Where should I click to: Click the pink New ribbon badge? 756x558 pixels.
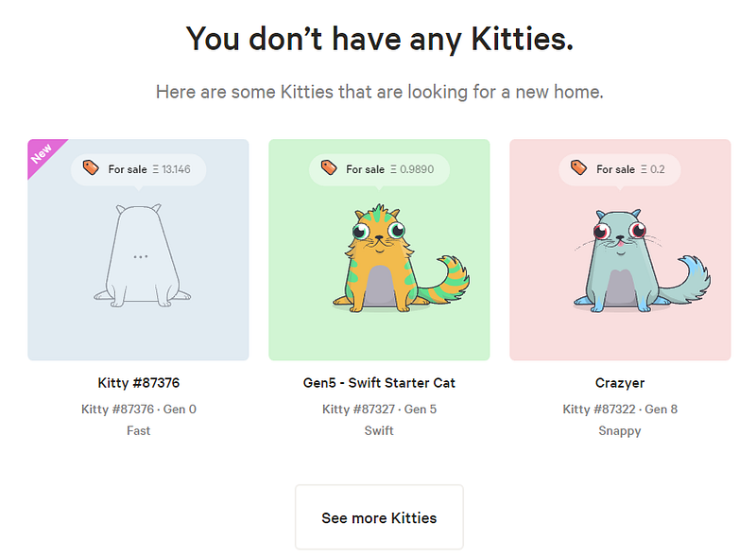click(x=43, y=153)
